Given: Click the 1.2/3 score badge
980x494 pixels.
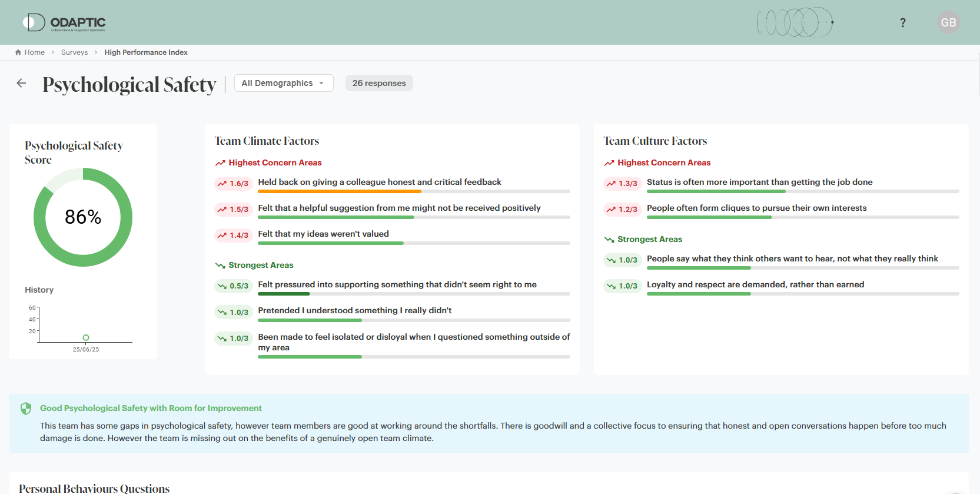Looking at the screenshot, I should [622, 210].
